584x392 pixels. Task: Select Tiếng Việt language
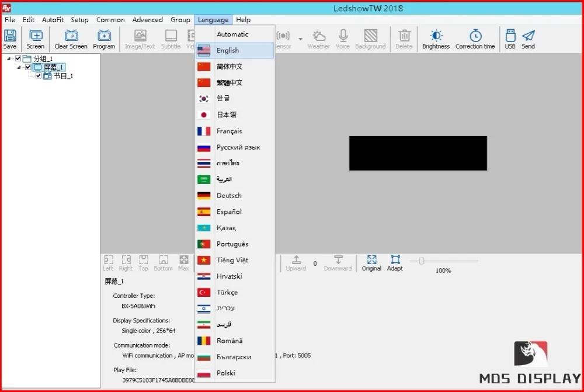[x=235, y=260]
